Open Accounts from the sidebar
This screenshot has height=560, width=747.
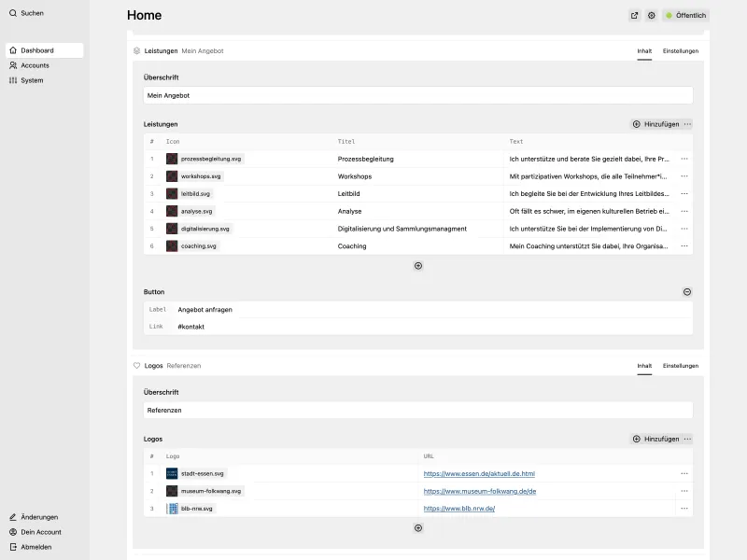point(35,64)
